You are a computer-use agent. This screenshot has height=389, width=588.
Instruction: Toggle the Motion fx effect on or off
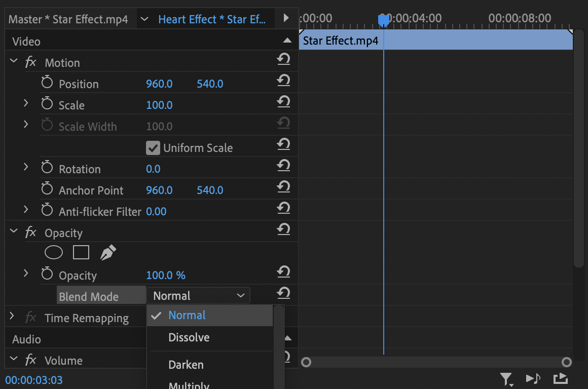click(x=31, y=63)
